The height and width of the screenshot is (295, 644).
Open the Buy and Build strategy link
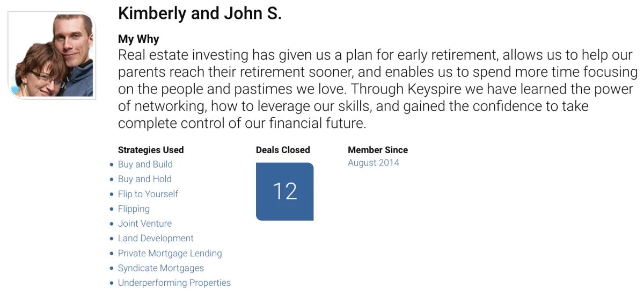pyautogui.click(x=145, y=164)
